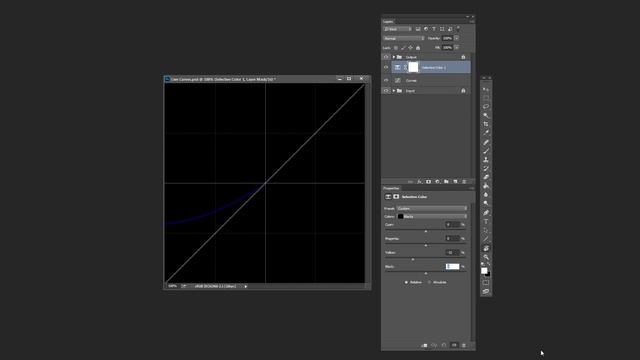Delete adjustment layer from Properties panel
Viewport: 640px width, 360px height.
(x=464, y=345)
